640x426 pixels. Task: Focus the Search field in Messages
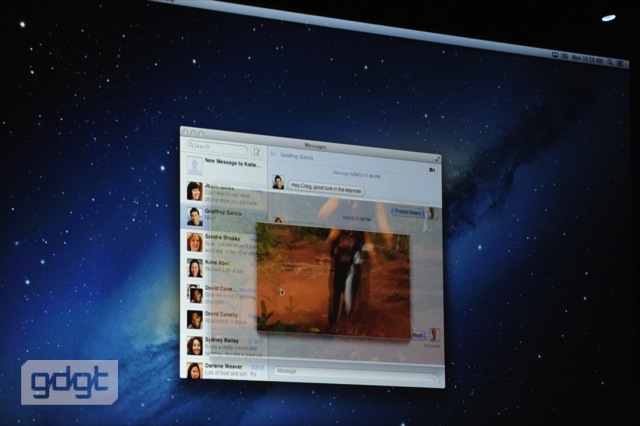click(217, 147)
